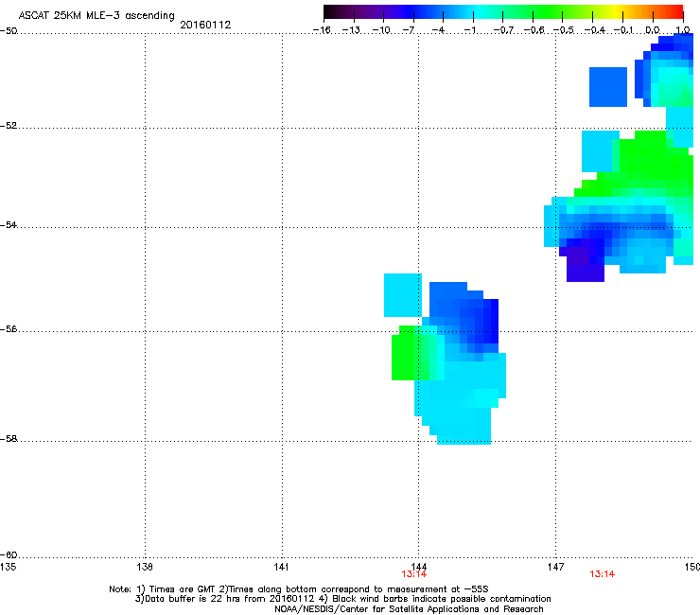Click the -0.6 color scale tick label

tap(534, 30)
